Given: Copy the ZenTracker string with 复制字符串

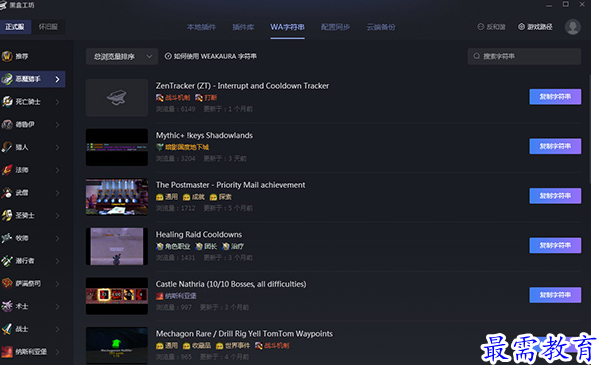Looking at the screenshot, I should point(555,97).
